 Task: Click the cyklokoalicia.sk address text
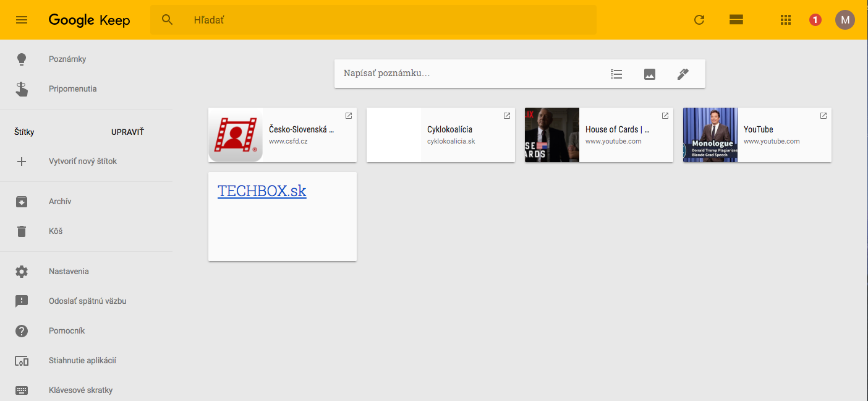[451, 141]
